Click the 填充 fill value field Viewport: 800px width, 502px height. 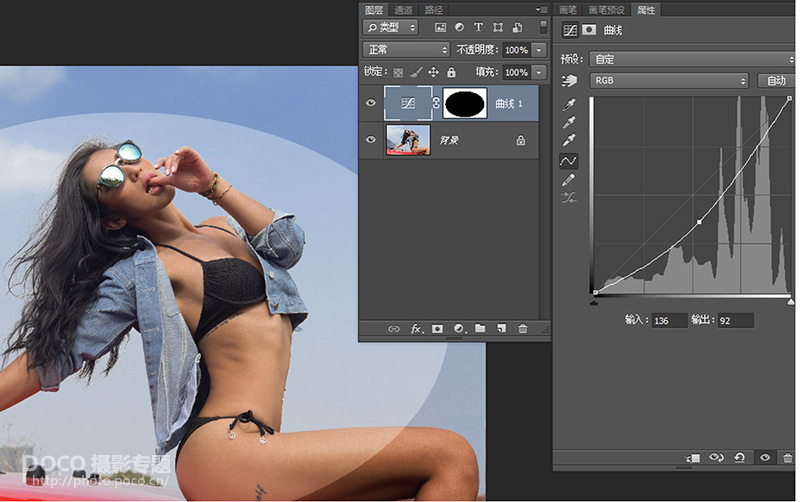pos(516,72)
